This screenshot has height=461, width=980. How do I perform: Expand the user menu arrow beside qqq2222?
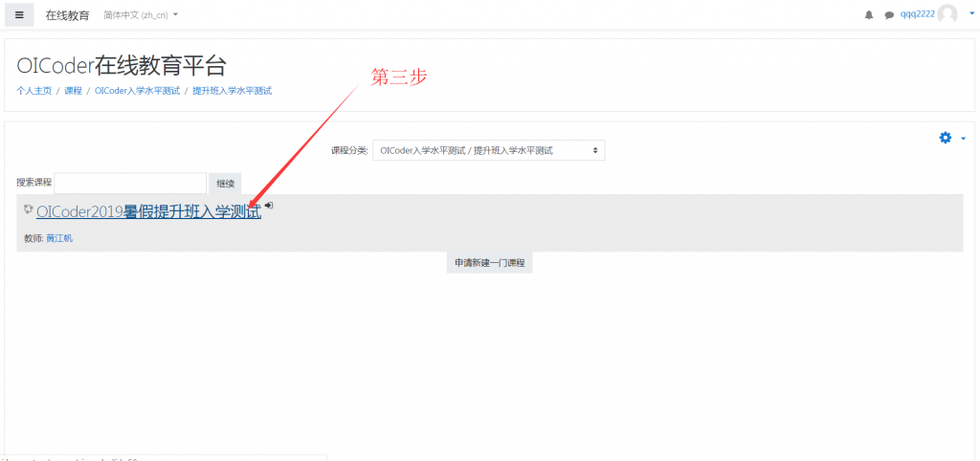point(972,12)
